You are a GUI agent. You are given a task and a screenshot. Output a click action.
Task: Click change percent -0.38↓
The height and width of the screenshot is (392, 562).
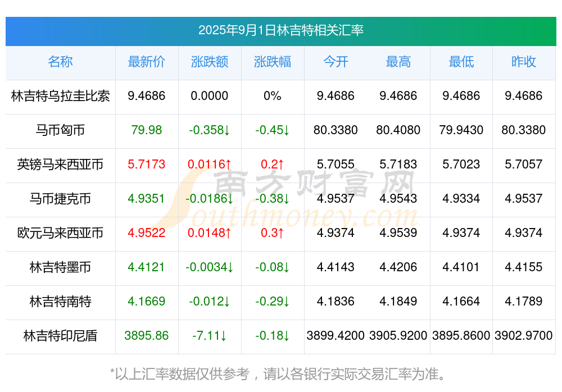click(x=273, y=198)
